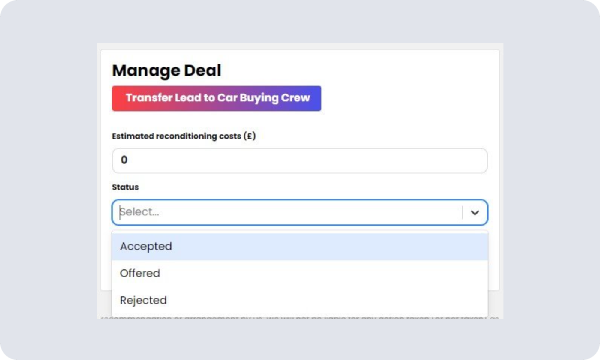The image size is (601, 361).
Task: Click the Manage Deal heading
Action: pos(166,71)
